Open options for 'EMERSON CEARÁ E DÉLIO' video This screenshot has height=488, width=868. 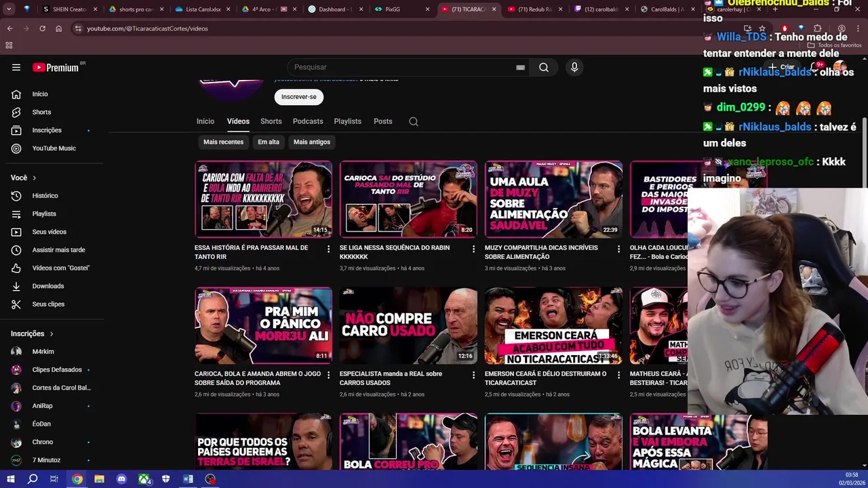click(618, 375)
